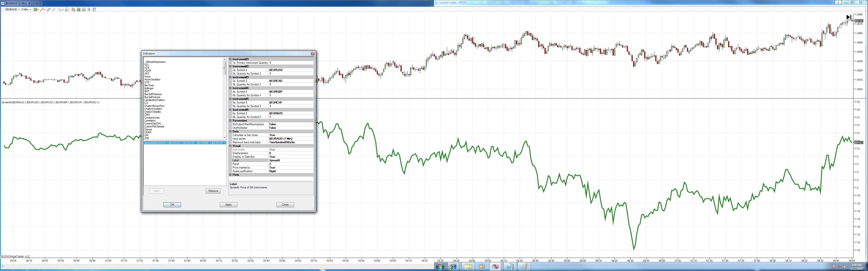Select Bollinger in the indicator list
Image resolution: width=868 pixels, height=271 pixels.
point(149,88)
